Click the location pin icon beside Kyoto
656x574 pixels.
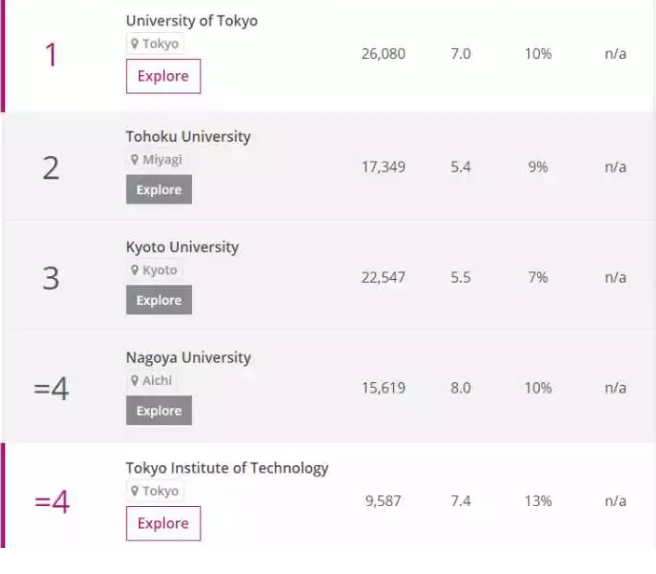[x=134, y=270]
